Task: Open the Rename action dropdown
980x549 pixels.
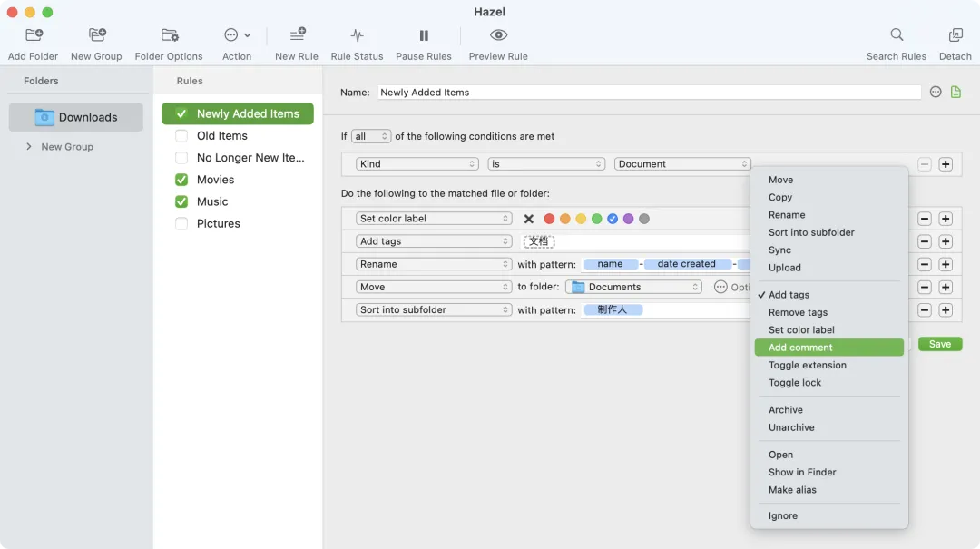Action: pos(434,264)
